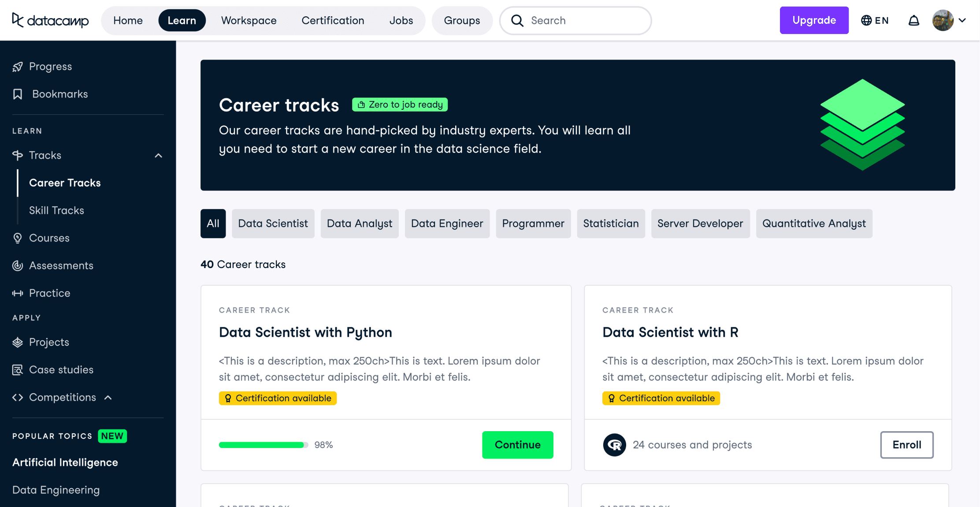Open Skill Tracks in sidebar
Screen dimensions: 980x507
tap(56, 210)
